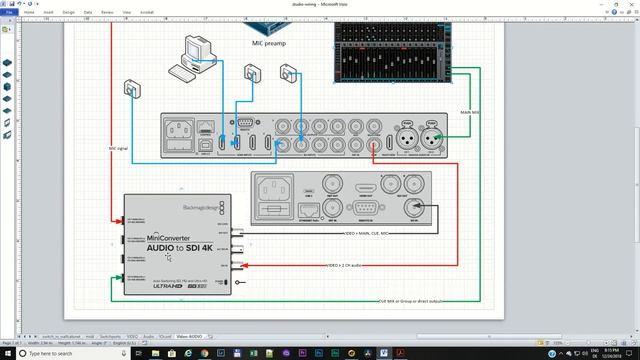This screenshot has width=640, height=360.
Task: Open the 'switch_to_wallcabinet' page tab
Action: [61, 337]
